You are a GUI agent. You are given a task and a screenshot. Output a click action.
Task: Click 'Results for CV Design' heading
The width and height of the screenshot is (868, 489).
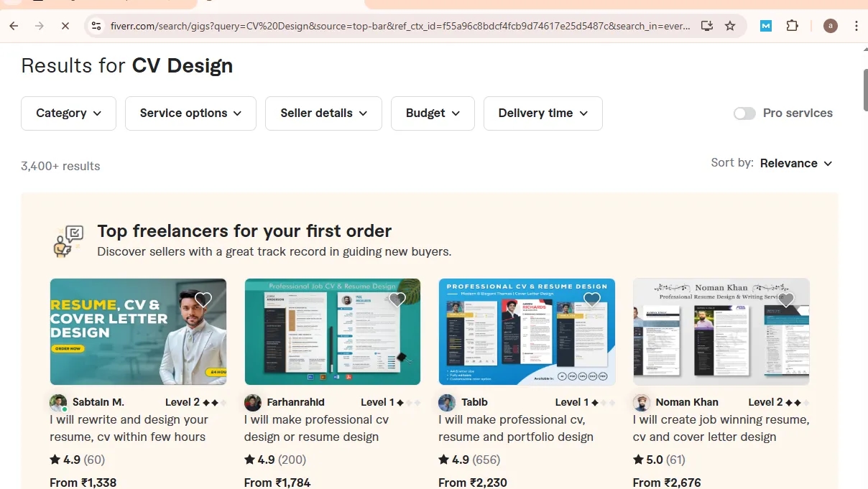127,65
